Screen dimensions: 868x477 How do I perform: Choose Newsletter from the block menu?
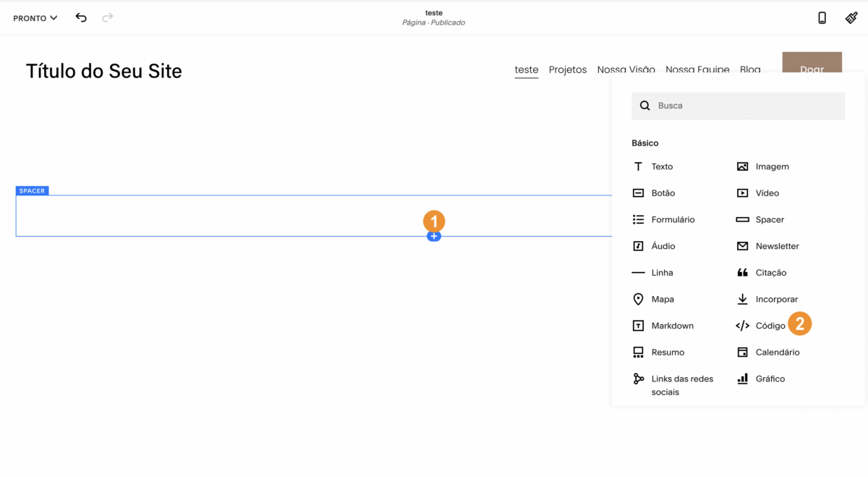[777, 246]
